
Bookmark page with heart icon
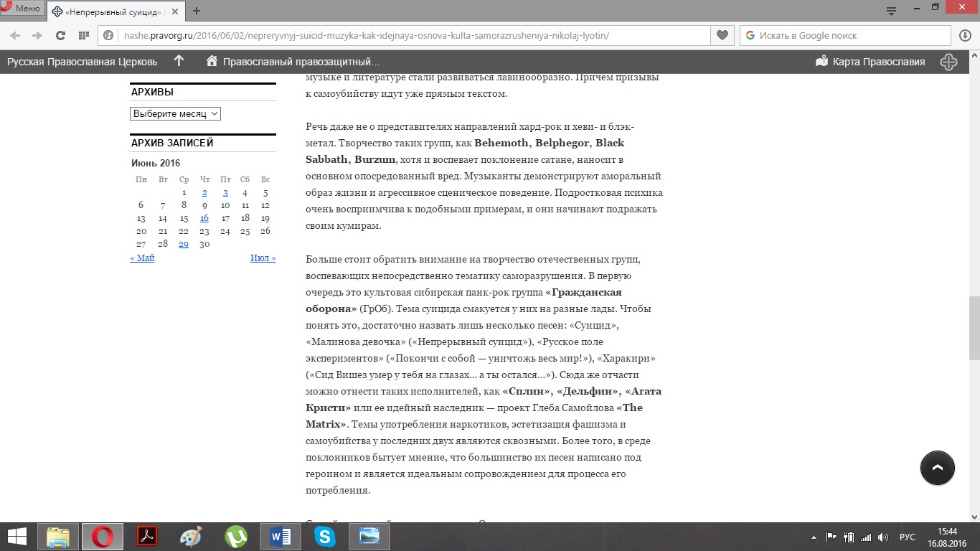point(722,35)
